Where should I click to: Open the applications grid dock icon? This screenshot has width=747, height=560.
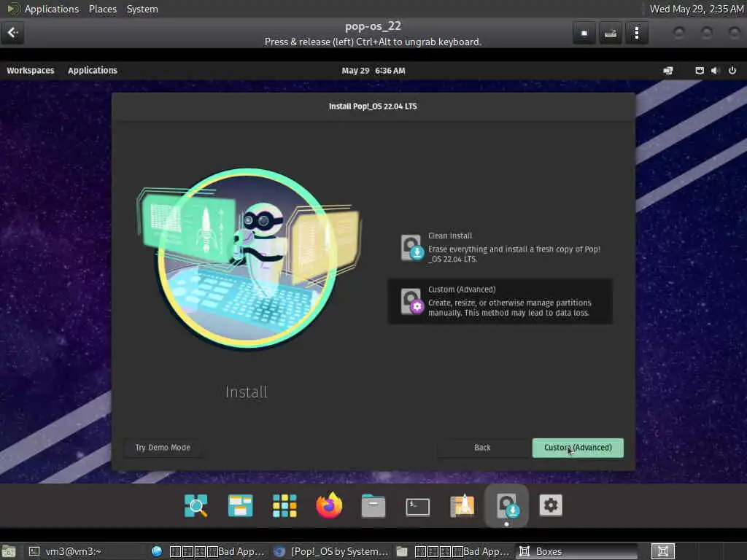coord(285,505)
